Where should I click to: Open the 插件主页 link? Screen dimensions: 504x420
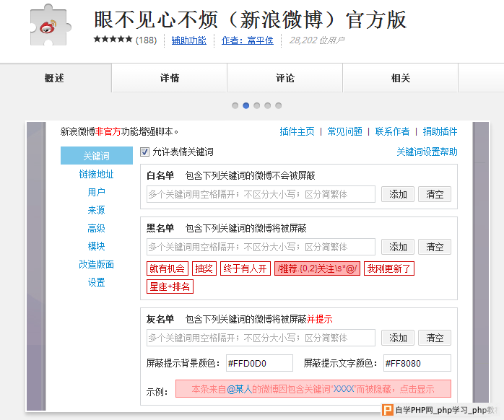point(297,131)
